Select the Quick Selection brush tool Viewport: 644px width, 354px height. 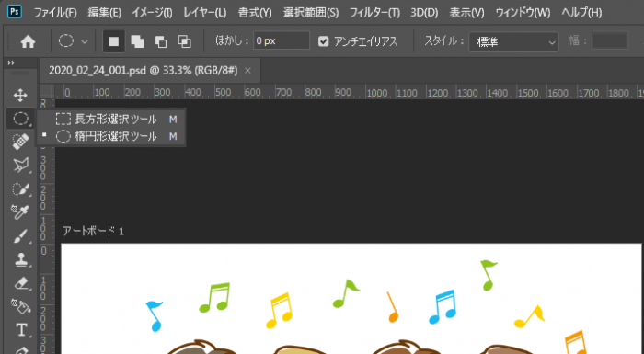pos(20,188)
